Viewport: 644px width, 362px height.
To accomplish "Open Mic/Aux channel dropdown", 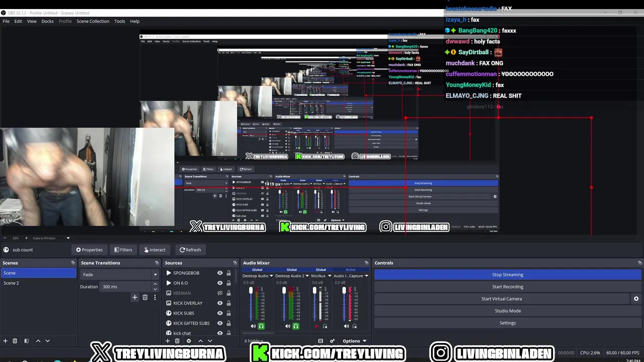I will [x=330, y=276].
